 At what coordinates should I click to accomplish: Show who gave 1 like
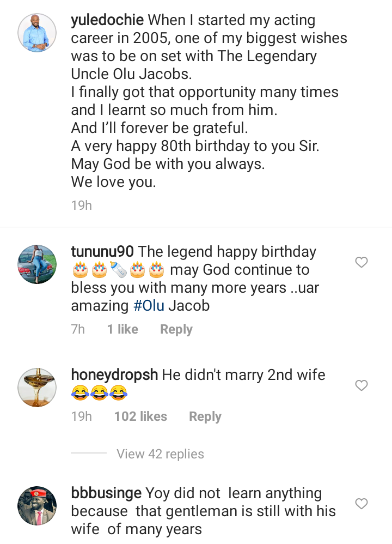pyautogui.click(x=122, y=329)
